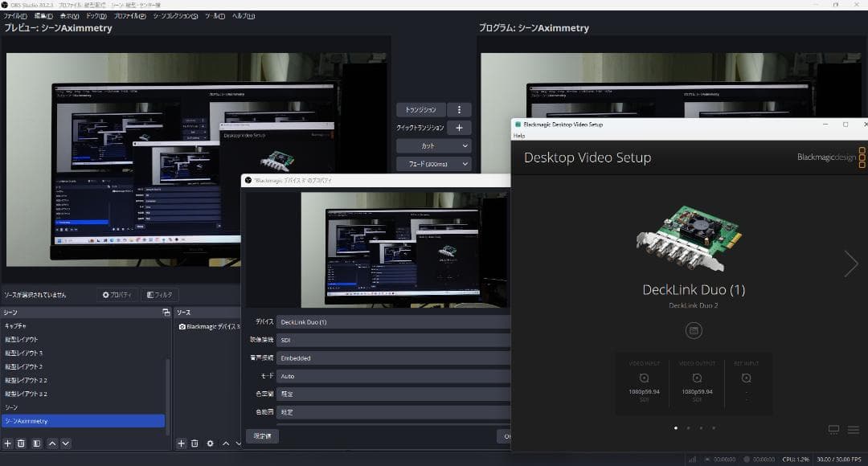868x466 pixels.
Task: Click the フィルタ button above the scene list
Action: (x=159, y=295)
